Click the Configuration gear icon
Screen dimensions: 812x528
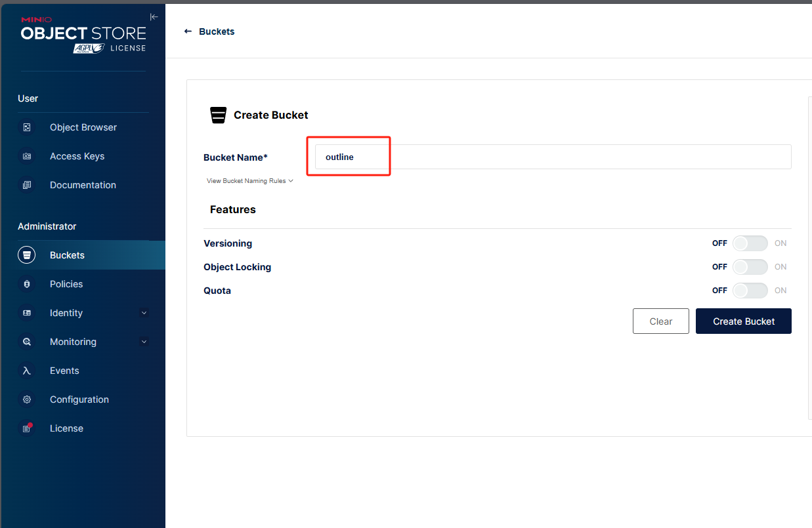tap(27, 399)
